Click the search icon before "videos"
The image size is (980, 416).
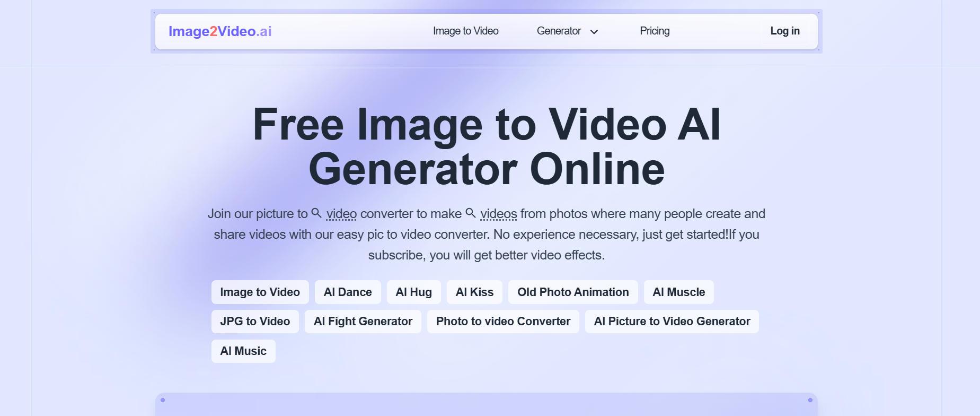471,213
